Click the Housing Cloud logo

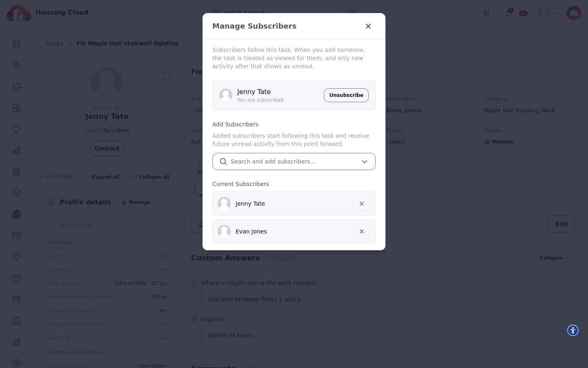tap(19, 13)
